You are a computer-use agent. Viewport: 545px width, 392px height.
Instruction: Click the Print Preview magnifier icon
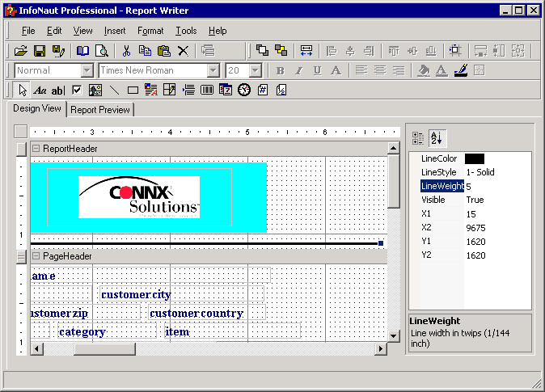pos(102,51)
